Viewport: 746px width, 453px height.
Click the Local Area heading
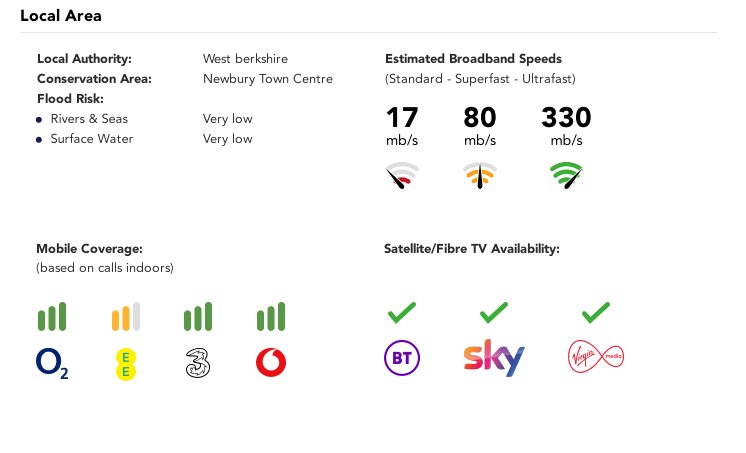point(61,16)
